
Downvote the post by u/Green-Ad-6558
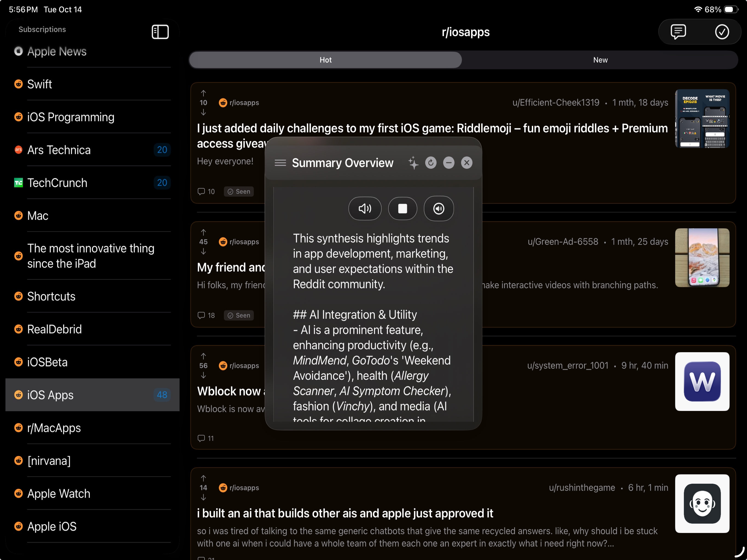[203, 251]
